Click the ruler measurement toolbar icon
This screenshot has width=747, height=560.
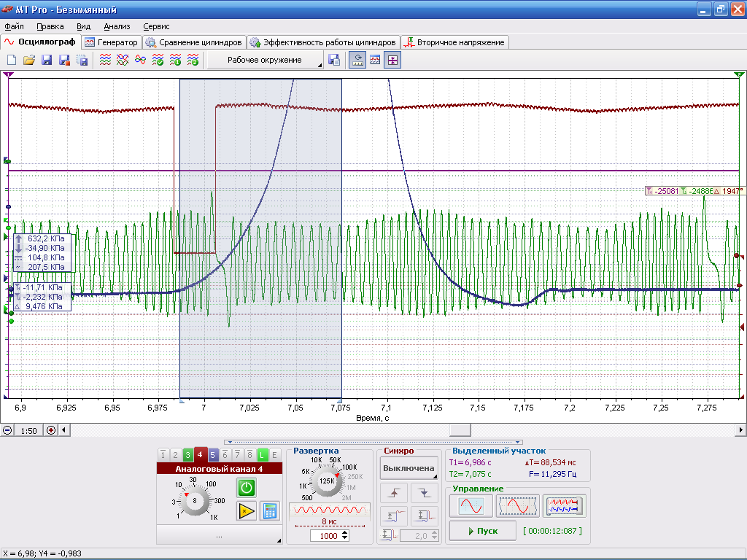[x=357, y=60]
